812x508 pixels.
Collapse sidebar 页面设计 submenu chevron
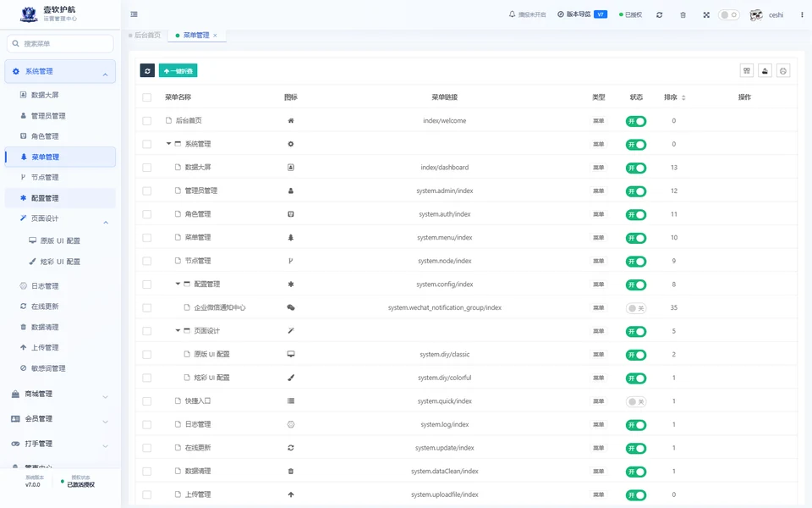pos(106,223)
